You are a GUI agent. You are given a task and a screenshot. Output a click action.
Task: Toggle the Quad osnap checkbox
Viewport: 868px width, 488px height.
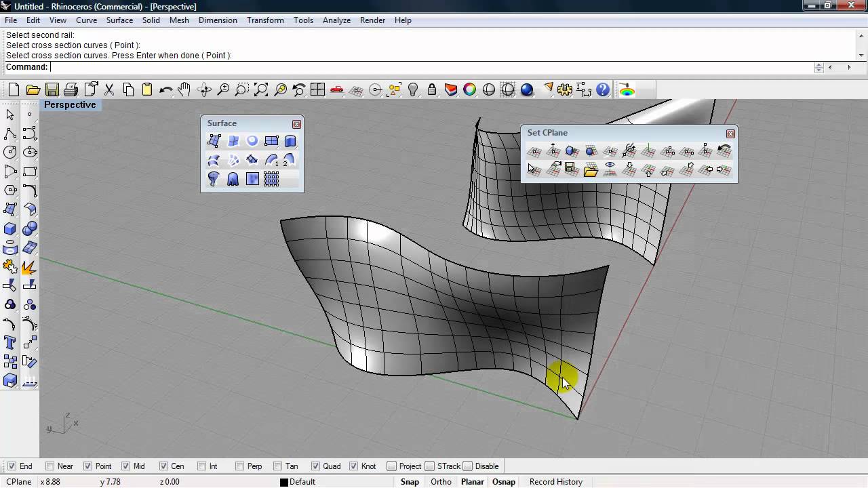click(x=315, y=466)
